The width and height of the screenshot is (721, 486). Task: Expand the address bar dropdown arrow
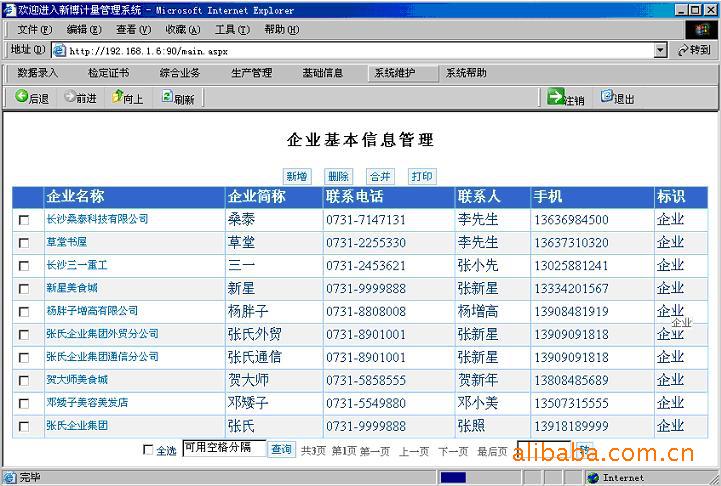click(x=660, y=50)
